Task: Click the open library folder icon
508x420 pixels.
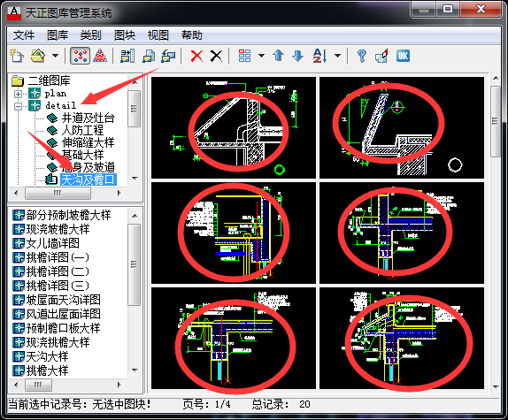Action: tap(38, 56)
